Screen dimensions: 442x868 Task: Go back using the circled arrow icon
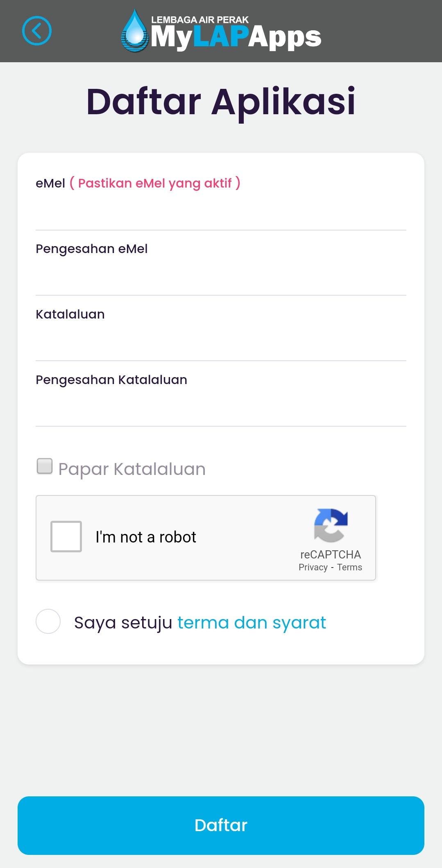(x=37, y=31)
